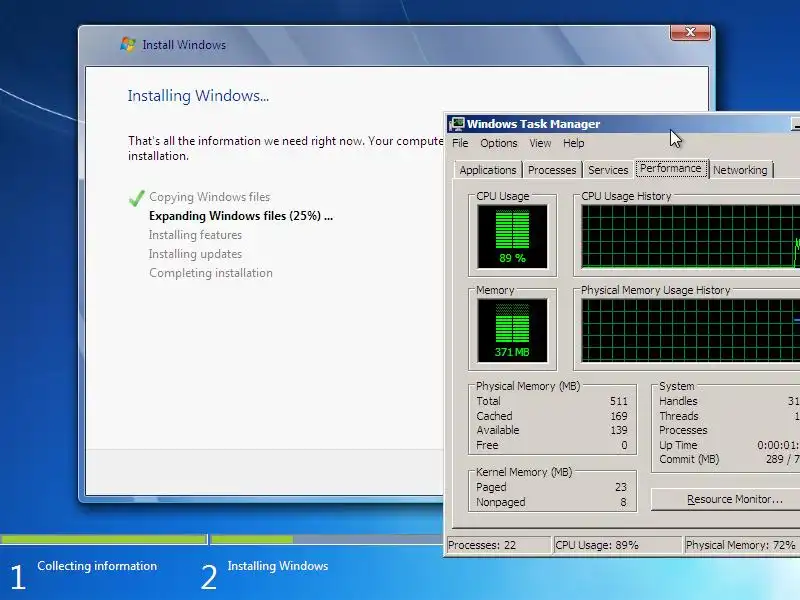Screen dimensions: 800x600
Task: Click 'Processes: 22' in the status bar
Action: [x=482, y=545]
